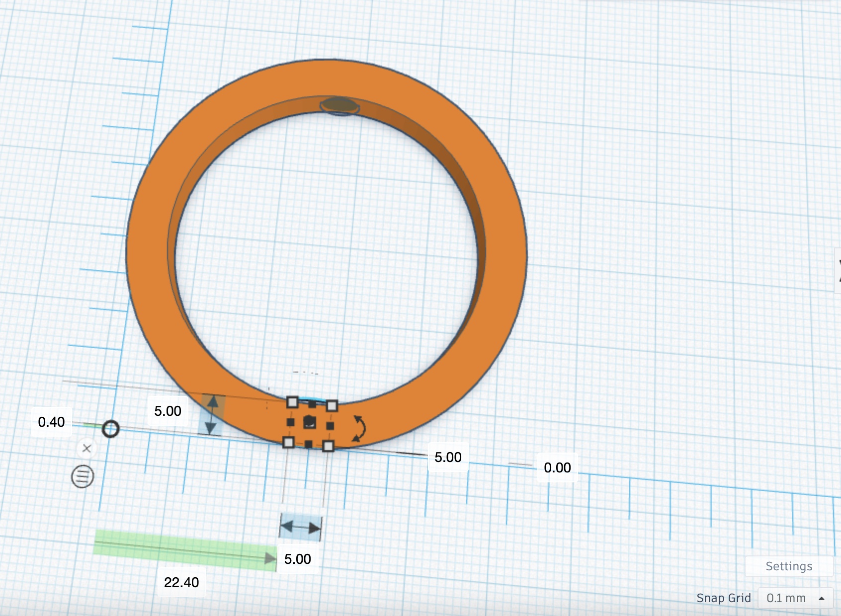Edit the 0.00 elevation value field
841x616 pixels.
[x=557, y=467]
